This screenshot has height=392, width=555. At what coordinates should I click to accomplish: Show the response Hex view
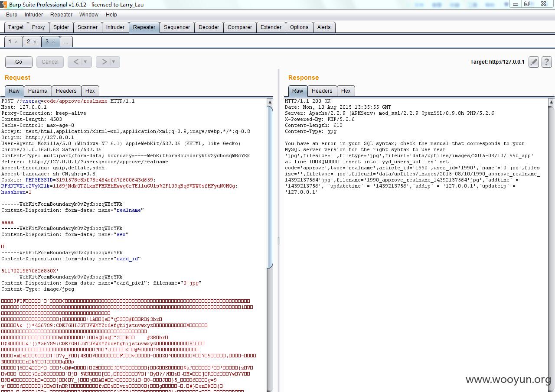(346, 91)
